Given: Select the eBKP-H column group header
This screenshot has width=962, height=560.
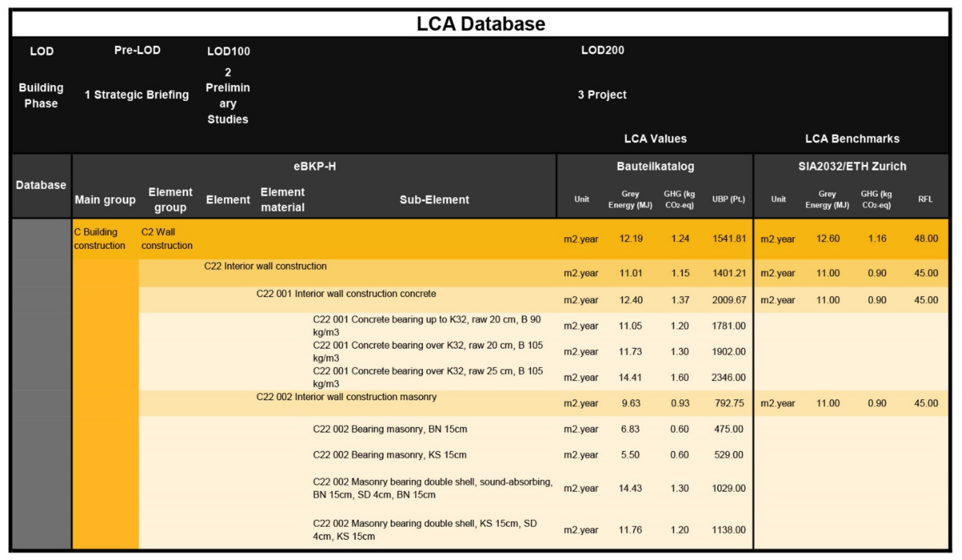Looking at the screenshot, I should click(x=315, y=166).
